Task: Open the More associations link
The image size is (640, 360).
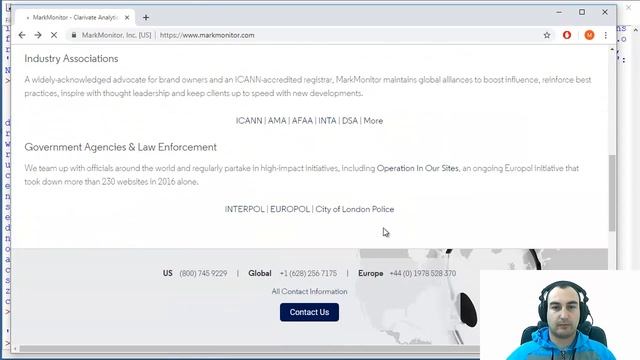Action: (x=373, y=121)
